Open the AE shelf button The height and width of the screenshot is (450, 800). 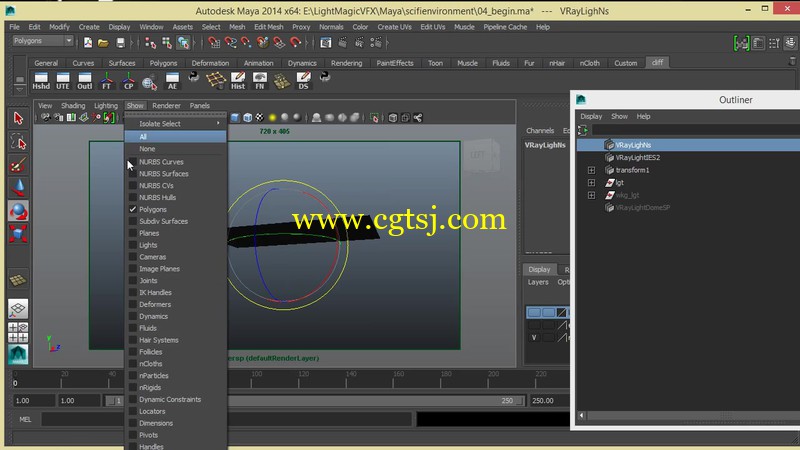pyautogui.click(x=172, y=81)
